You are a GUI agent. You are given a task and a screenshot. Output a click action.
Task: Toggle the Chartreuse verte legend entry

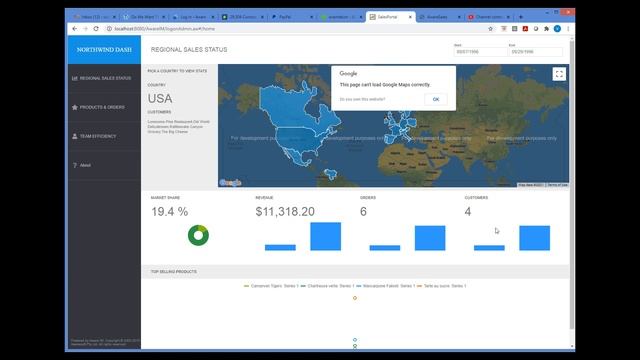click(x=327, y=286)
